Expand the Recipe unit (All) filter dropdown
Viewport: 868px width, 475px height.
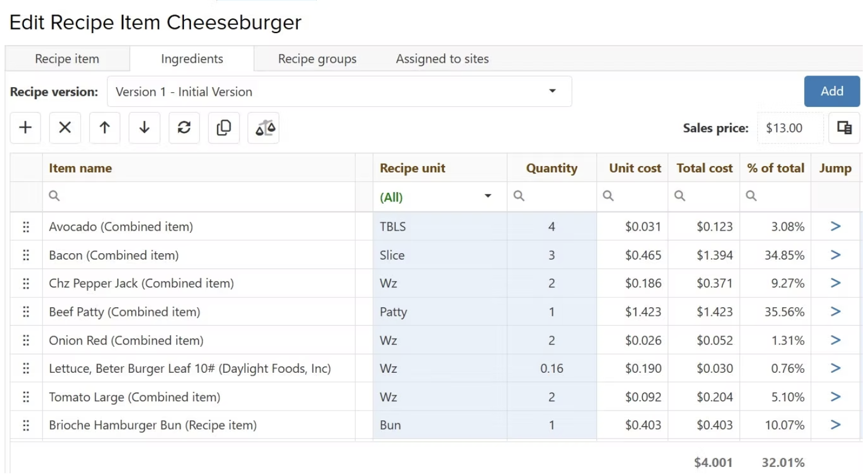(x=488, y=196)
